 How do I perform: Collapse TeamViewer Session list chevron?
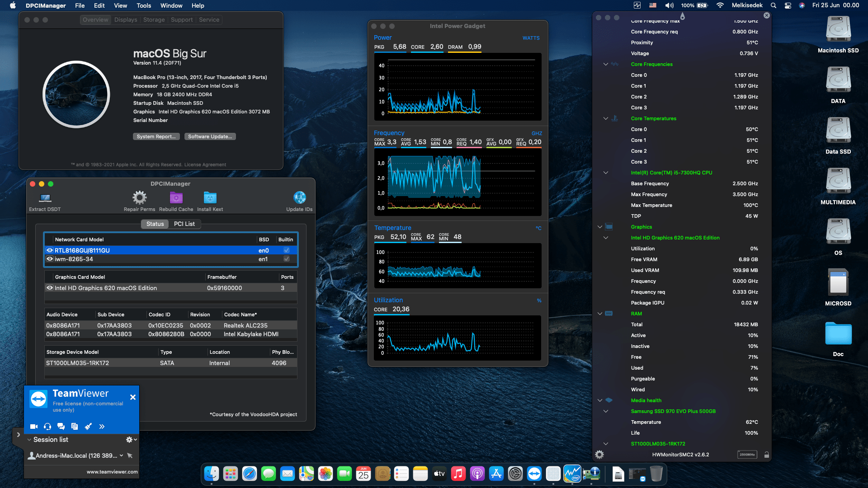click(x=29, y=440)
